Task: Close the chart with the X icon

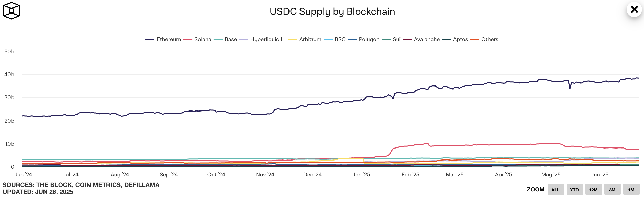Action: [634, 9]
